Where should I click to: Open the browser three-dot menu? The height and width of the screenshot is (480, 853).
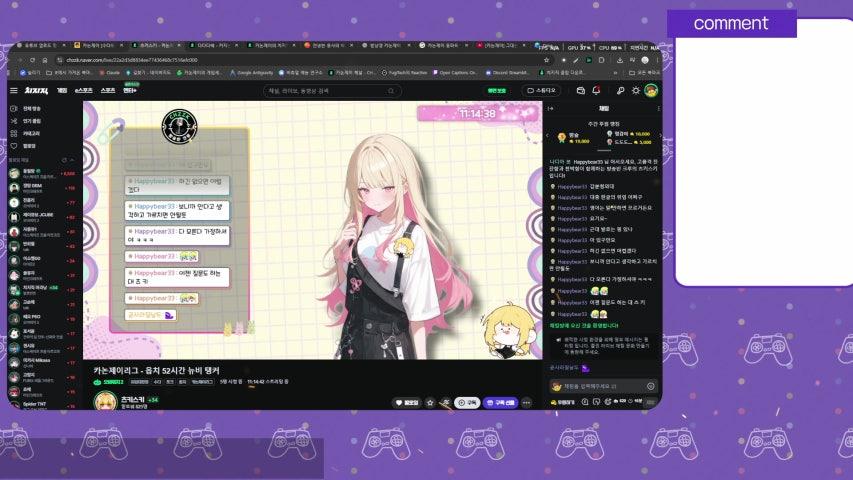coord(657,60)
